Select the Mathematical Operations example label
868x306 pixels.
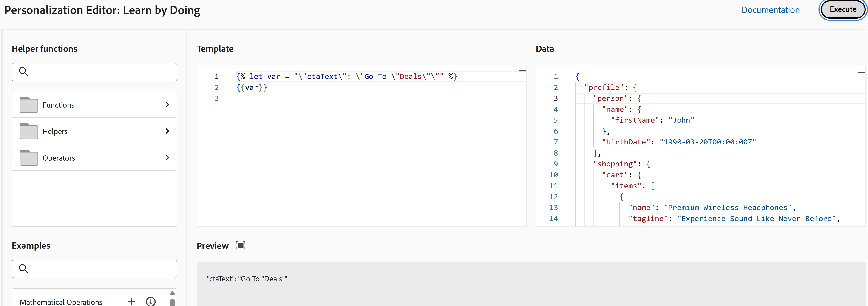click(61, 302)
